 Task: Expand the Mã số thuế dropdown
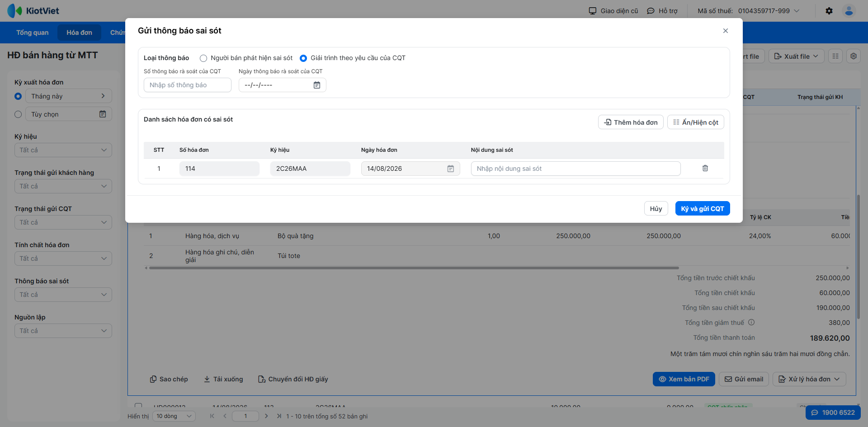point(797,11)
